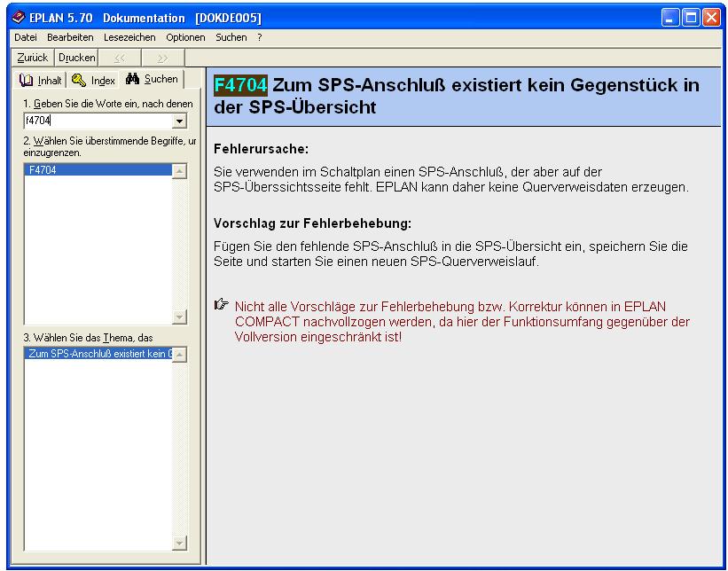Click the << previous topic button
This screenshot has width=728, height=571.
point(120,58)
